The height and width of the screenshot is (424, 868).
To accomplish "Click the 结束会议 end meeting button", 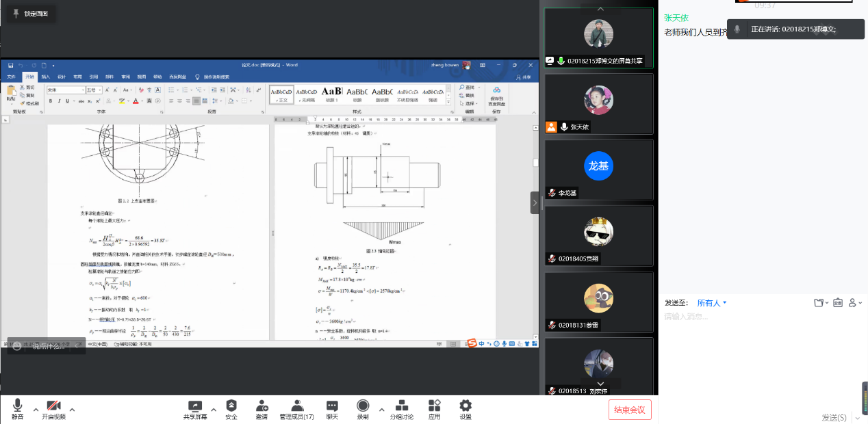I will point(630,410).
